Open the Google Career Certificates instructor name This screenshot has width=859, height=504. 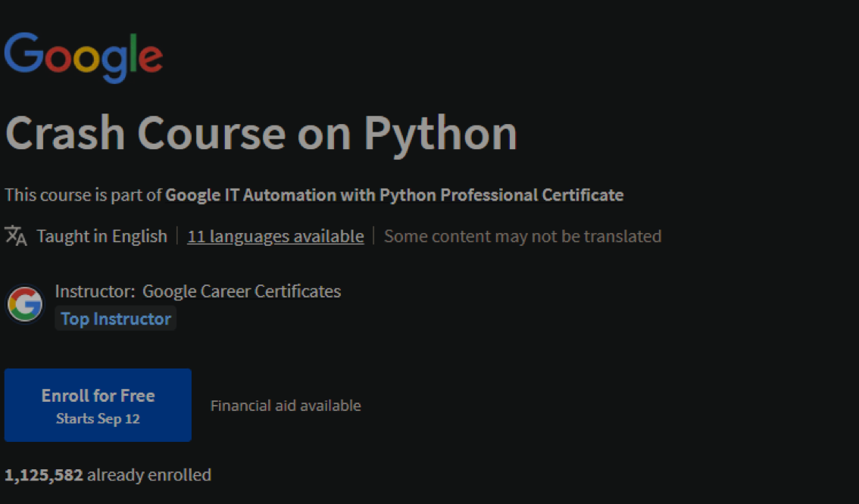pyautogui.click(x=242, y=291)
